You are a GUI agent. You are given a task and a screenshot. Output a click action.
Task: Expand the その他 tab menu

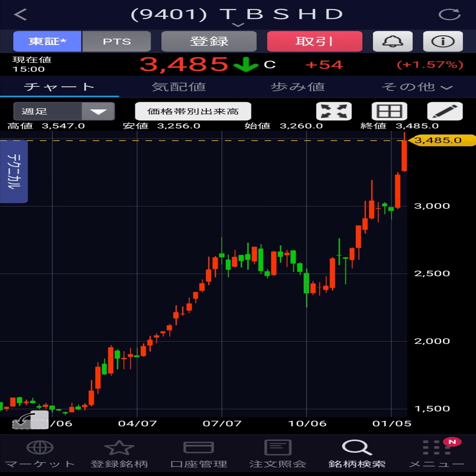pos(416,87)
